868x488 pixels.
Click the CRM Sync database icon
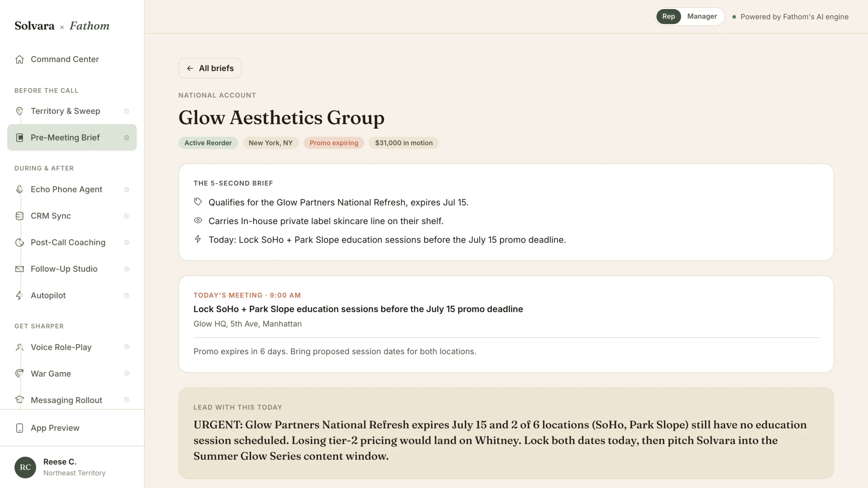(20, 216)
